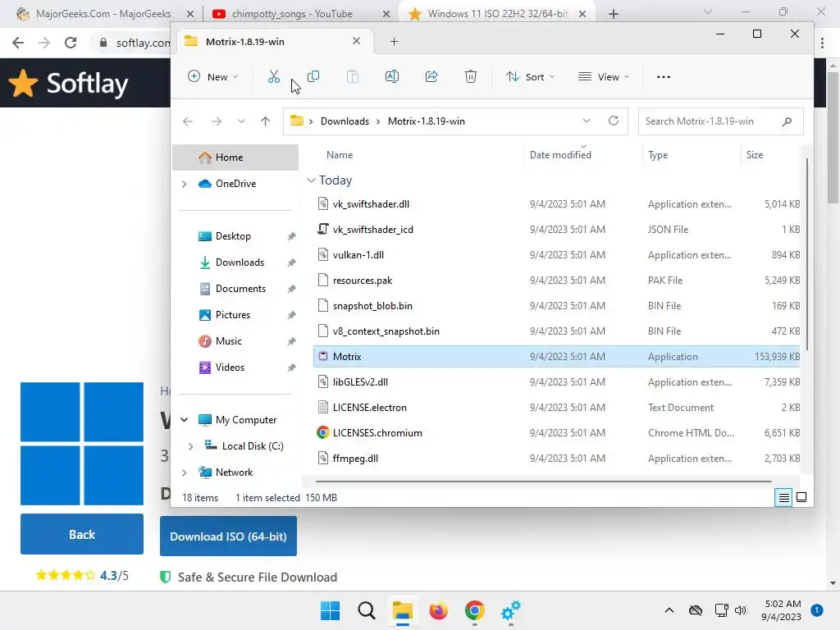Open the View dropdown
Viewport: 840px width, 630px height.
tap(604, 76)
